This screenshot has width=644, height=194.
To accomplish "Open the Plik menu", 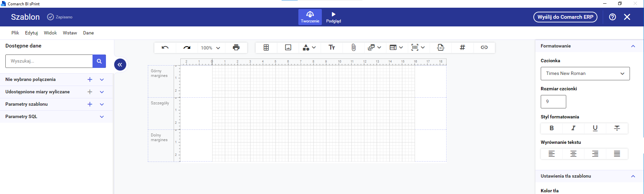I will pyautogui.click(x=15, y=33).
